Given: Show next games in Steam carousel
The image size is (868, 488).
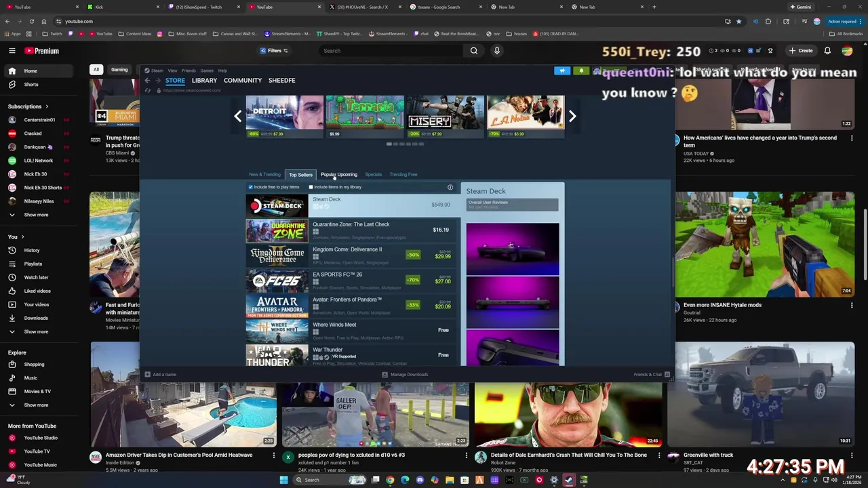Looking at the screenshot, I should click(x=572, y=117).
